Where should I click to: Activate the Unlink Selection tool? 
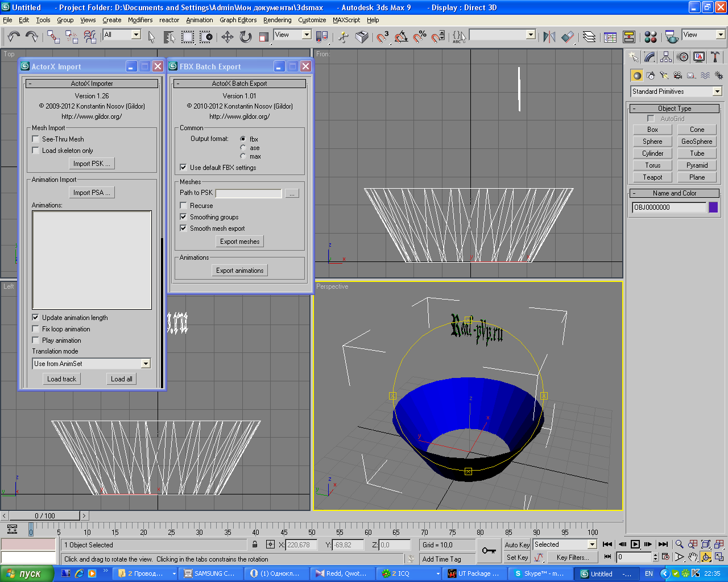pos(72,37)
